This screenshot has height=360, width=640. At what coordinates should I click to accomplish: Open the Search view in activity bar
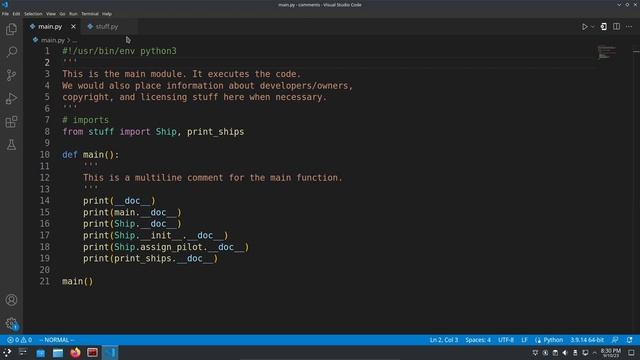click(x=11, y=52)
